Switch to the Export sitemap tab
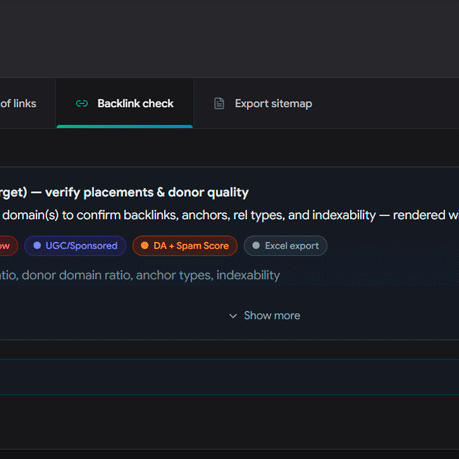Screen dimensions: 459x459 263,103
